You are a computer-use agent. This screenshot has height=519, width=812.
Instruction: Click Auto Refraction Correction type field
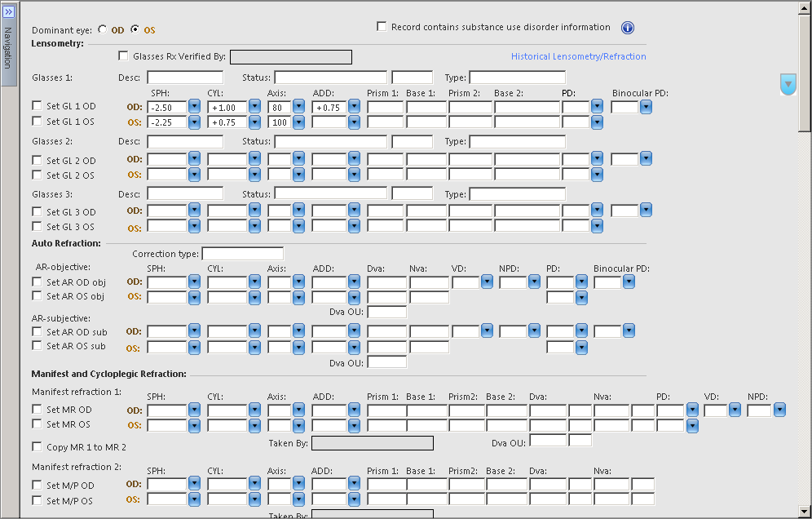[243, 254]
